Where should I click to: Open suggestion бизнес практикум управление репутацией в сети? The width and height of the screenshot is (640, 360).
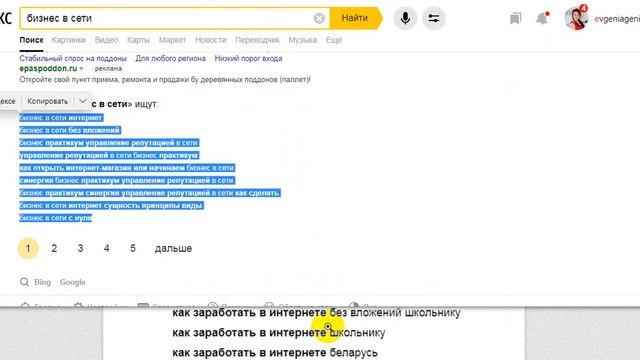(109, 143)
